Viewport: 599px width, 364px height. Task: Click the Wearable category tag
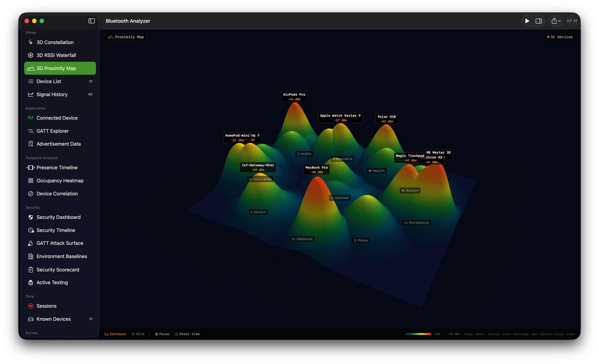coord(342,159)
